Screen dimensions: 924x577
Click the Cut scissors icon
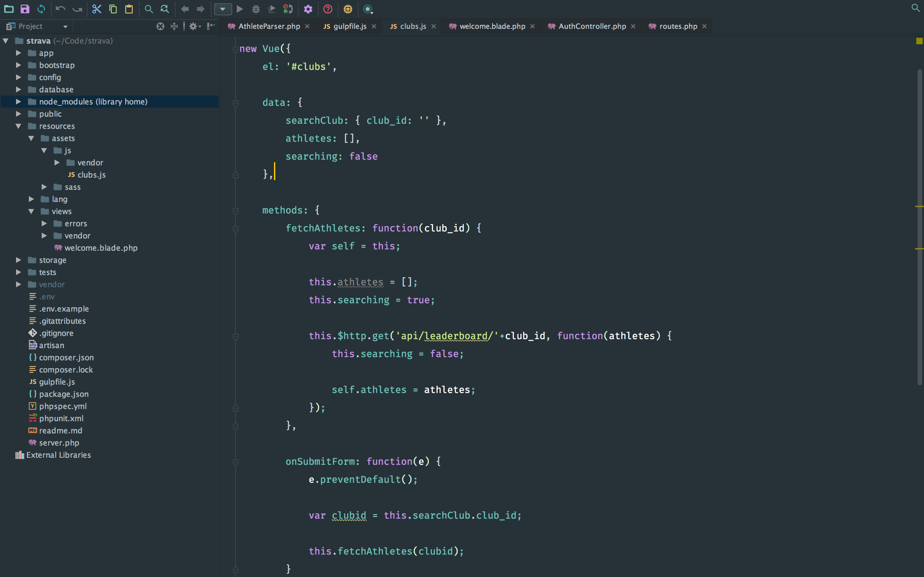click(97, 9)
